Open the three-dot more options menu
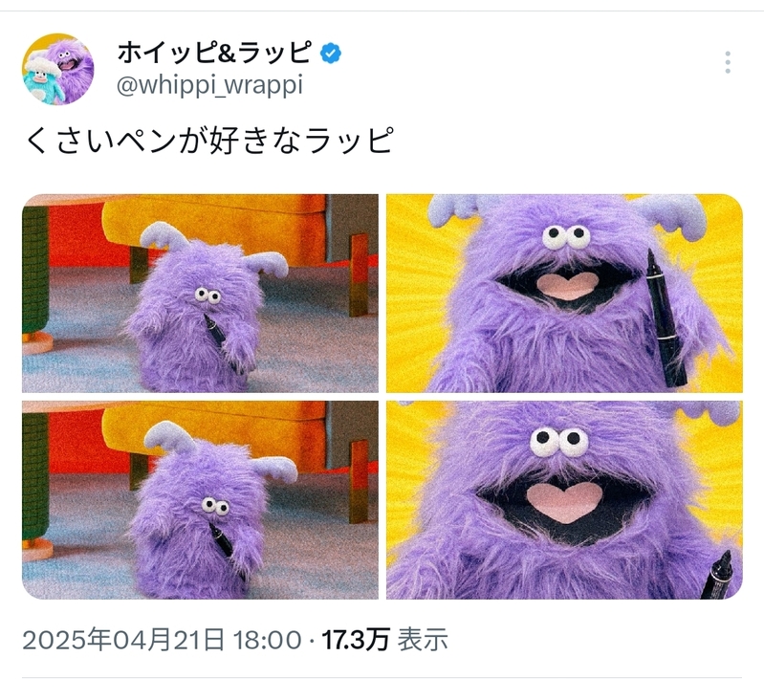 tap(727, 62)
